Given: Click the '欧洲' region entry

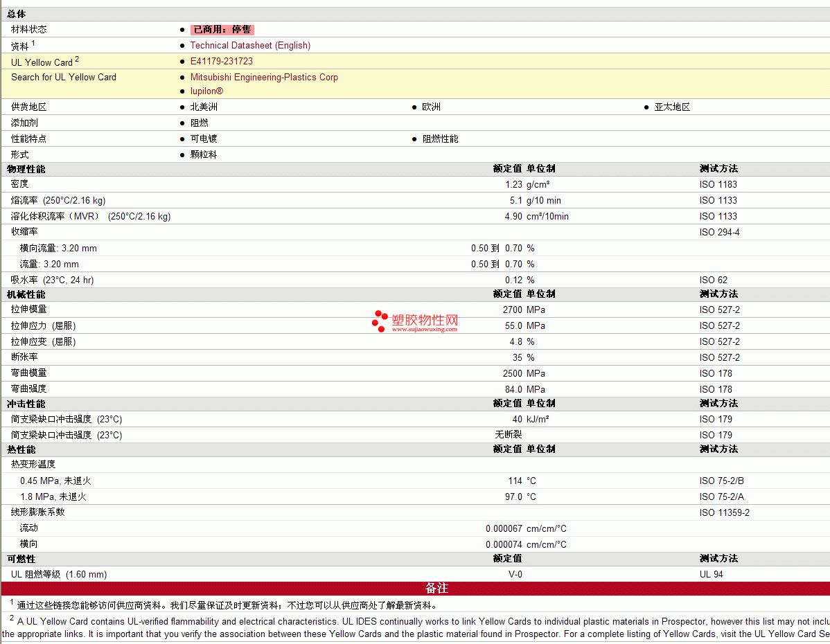Looking at the screenshot, I should 432,107.
